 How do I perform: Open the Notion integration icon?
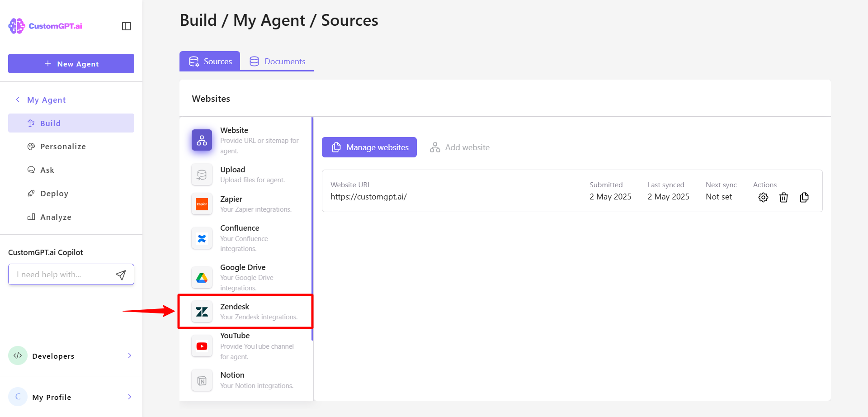pos(202,380)
